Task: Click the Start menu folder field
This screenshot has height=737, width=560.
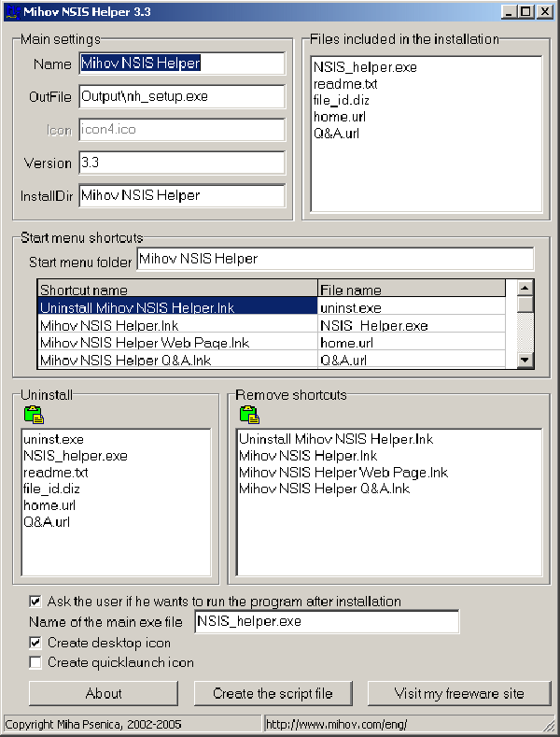Action: coord(335,259)
